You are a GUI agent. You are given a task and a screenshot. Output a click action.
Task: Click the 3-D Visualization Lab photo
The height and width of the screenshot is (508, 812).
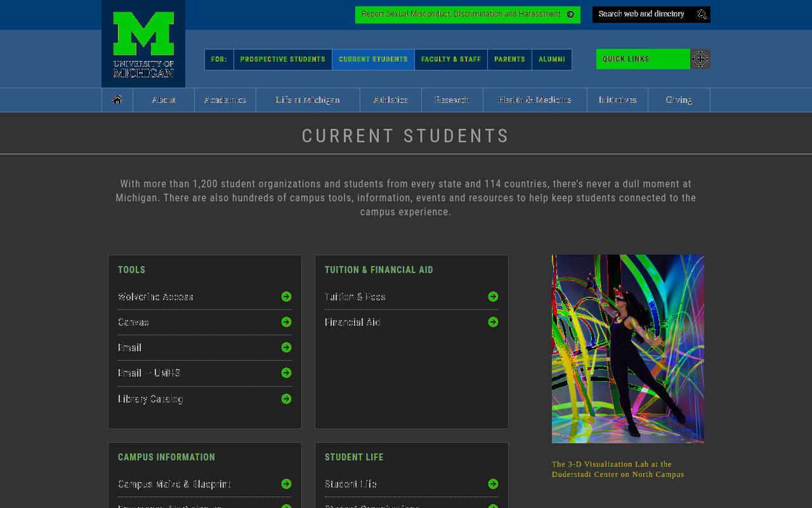tap(628, 349)
